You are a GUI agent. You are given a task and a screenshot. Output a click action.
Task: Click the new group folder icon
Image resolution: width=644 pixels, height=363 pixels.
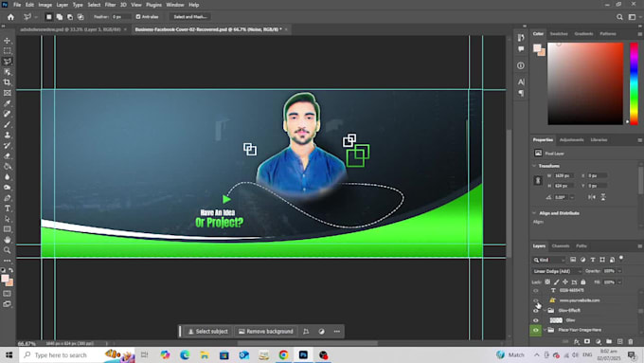pyautogui.click(x=609, y=341)
